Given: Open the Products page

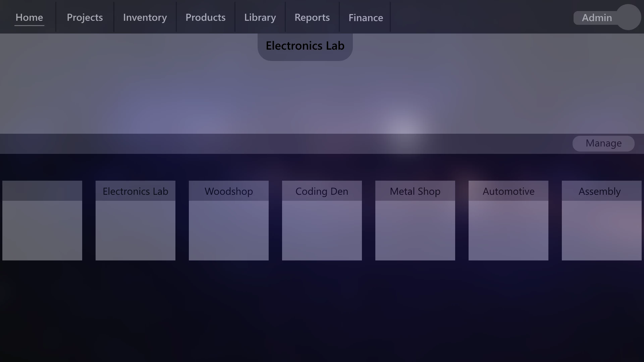Looking at the screenshot, I should click(x=205, y=17).
